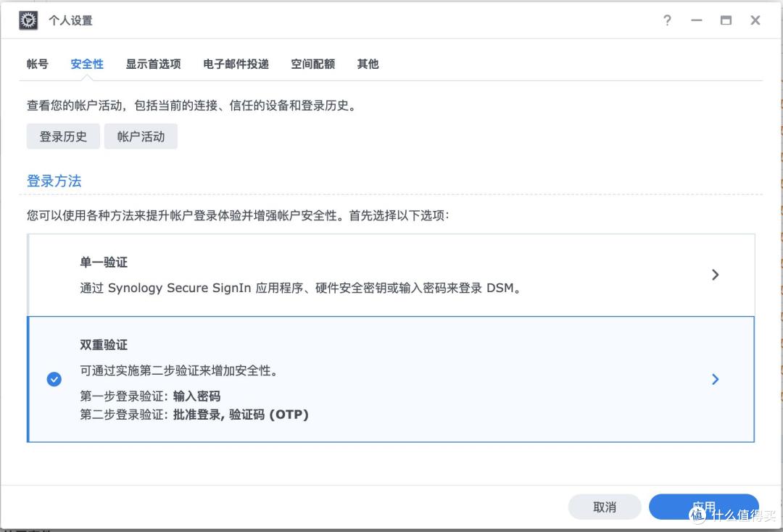The image size is (783, 532).
Task: Close the 个人设置 window
Action: pos(755,20)
